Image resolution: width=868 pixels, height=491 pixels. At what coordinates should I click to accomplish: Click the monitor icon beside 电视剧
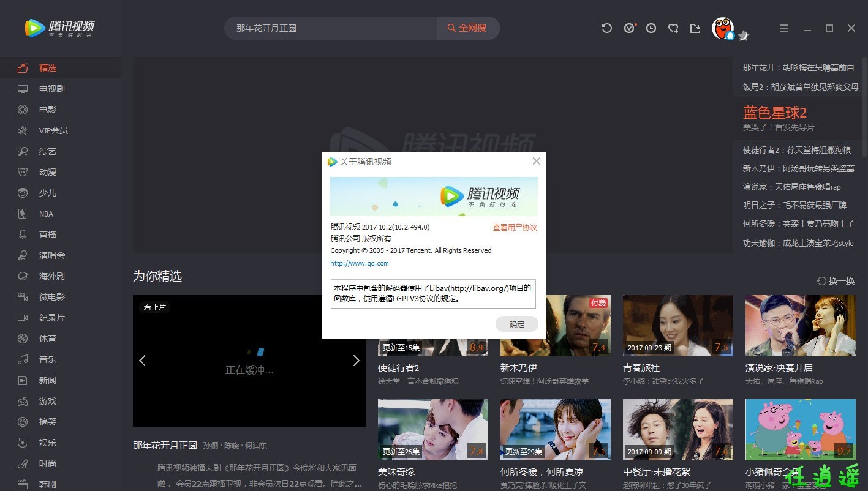[x=23, y=89]
